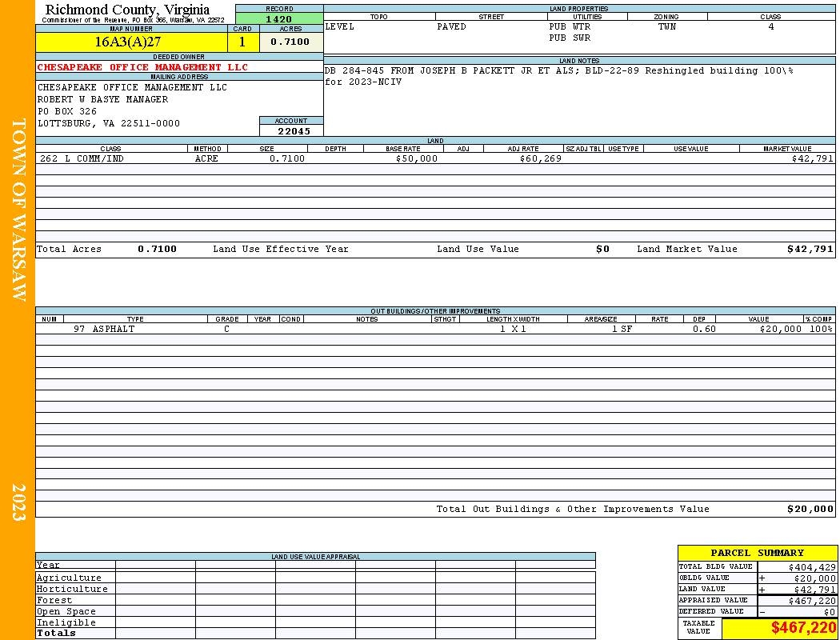This screenshot has width=840, height=640.
Task: Click summary land value $42,791
Action: click(x=815, y=589)
